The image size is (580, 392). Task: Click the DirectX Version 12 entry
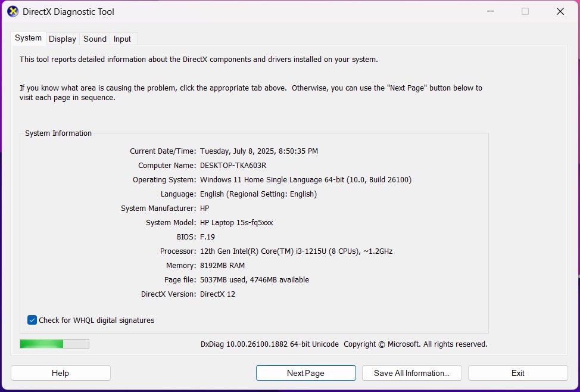[217, 294]
